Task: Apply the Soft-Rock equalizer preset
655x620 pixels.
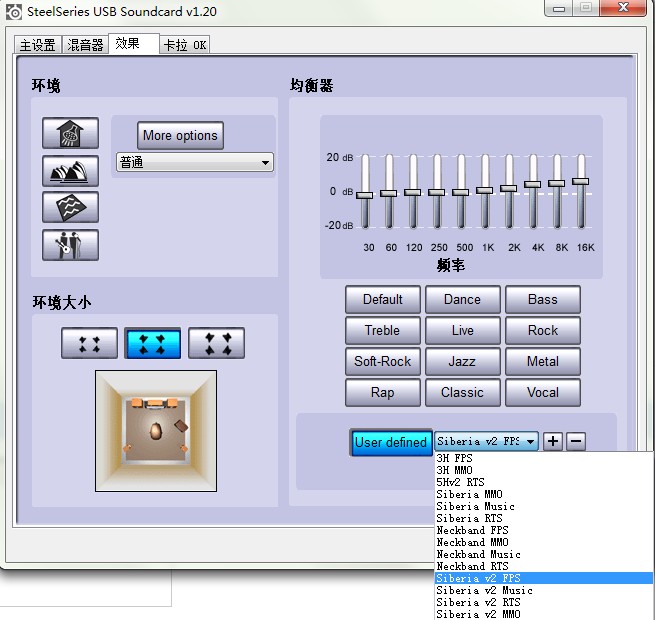Action: 383,361
